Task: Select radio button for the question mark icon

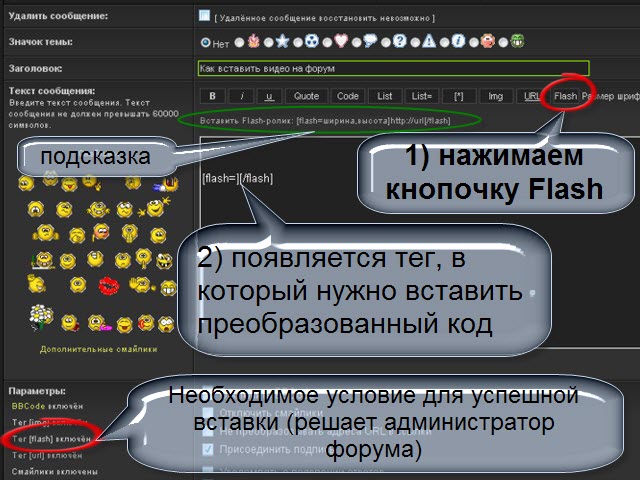Action: coord(386,42)
